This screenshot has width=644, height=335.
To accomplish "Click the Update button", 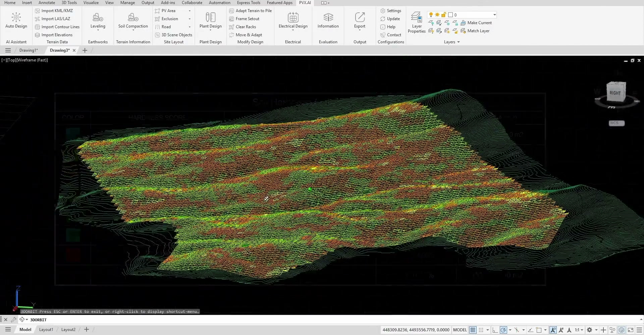I will tap(390, 19).
